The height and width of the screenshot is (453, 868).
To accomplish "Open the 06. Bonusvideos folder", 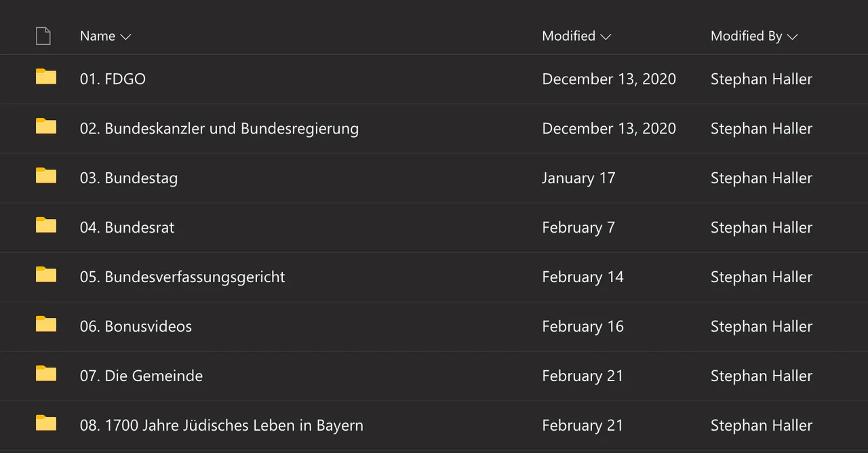I will point(136,326).
